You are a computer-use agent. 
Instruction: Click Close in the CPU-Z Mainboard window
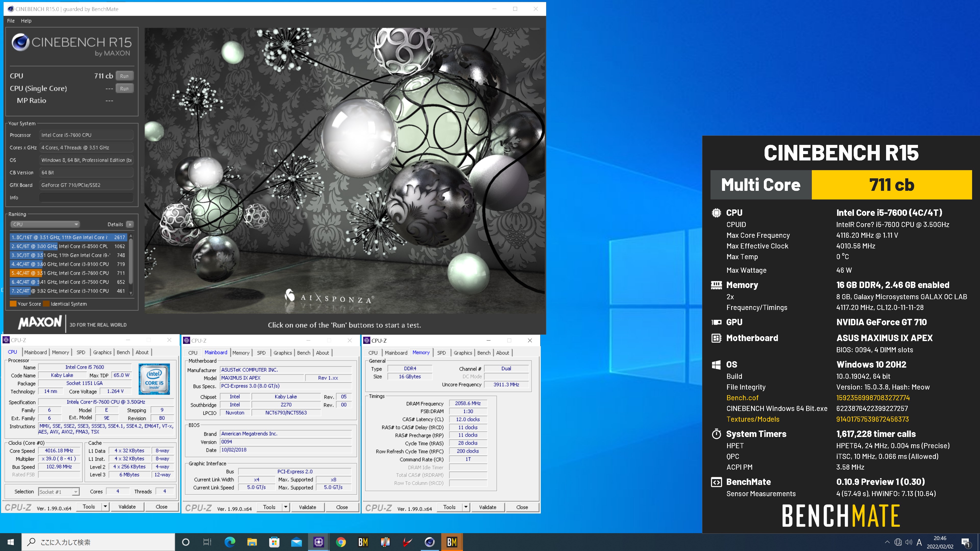coord(342,507)
